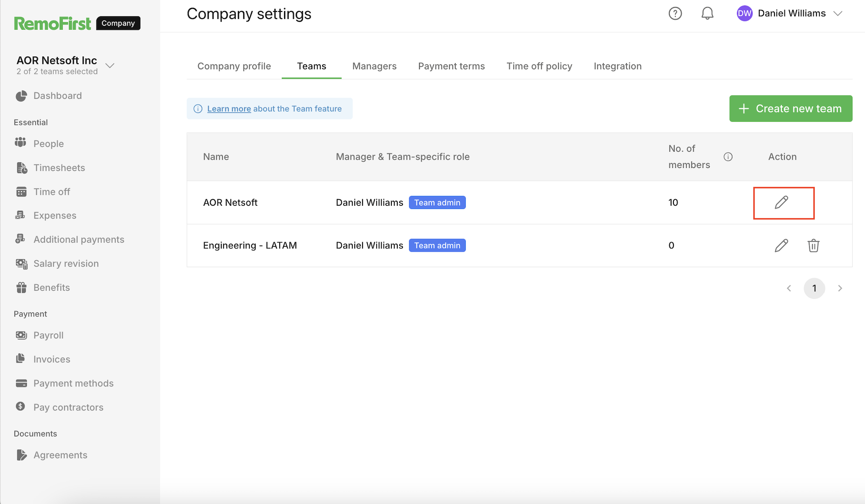Go to Benefits page
865x504 pixels.
point(52,287)
